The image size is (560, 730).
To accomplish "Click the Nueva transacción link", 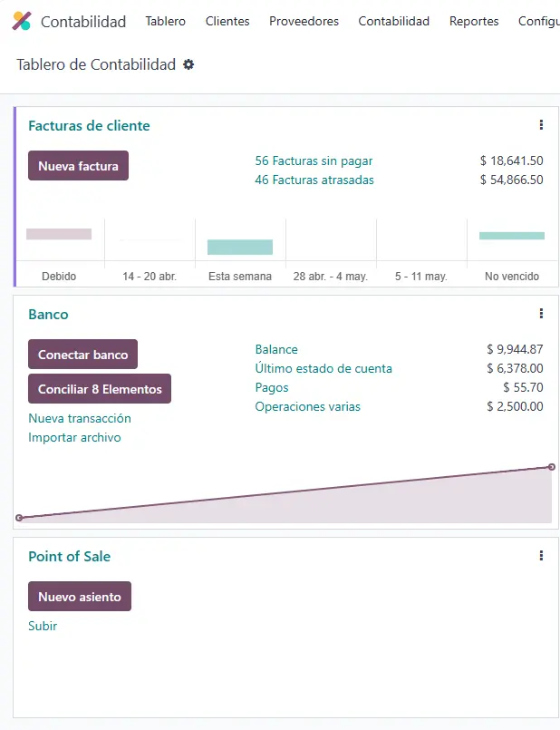I will 80,418.
